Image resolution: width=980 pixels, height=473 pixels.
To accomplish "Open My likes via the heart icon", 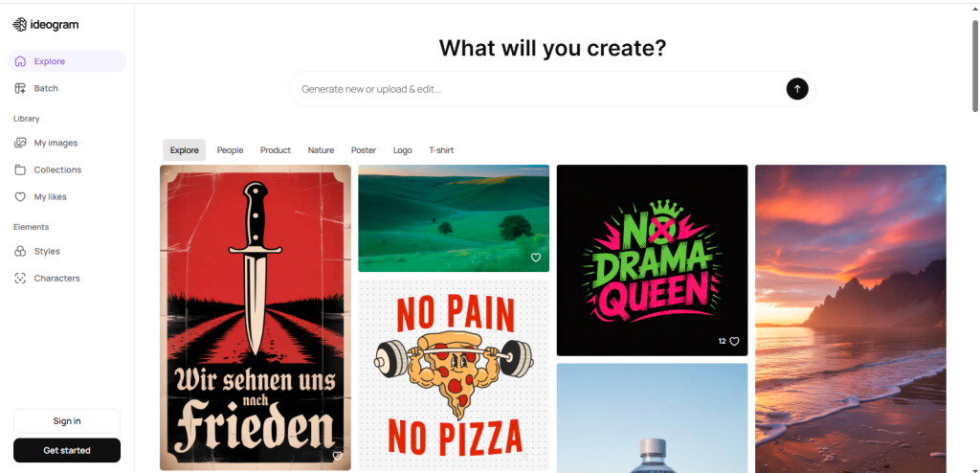I will [20, 196].
